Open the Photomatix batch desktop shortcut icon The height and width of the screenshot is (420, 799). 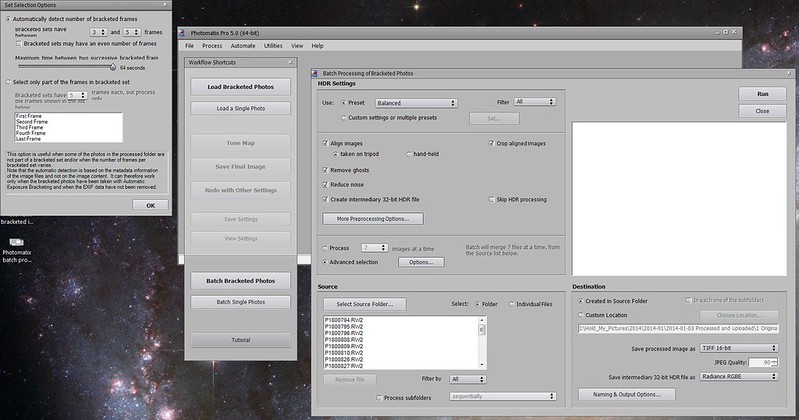pyautogui.click(x=16, y=243)
